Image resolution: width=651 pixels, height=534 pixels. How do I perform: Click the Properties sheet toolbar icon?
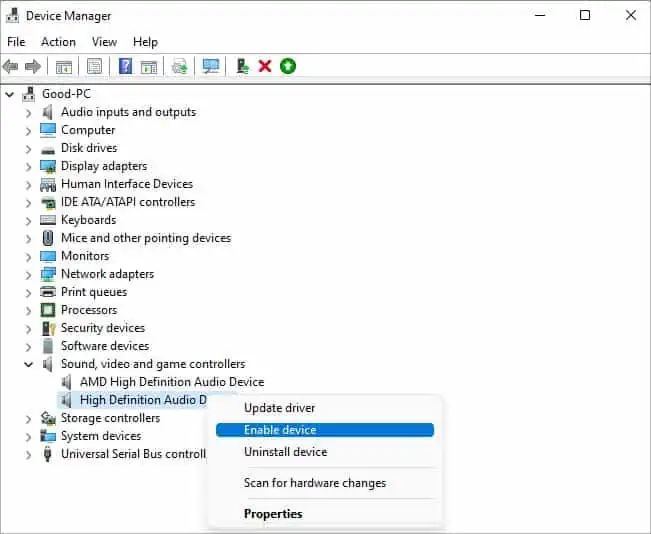coord(94,66)
